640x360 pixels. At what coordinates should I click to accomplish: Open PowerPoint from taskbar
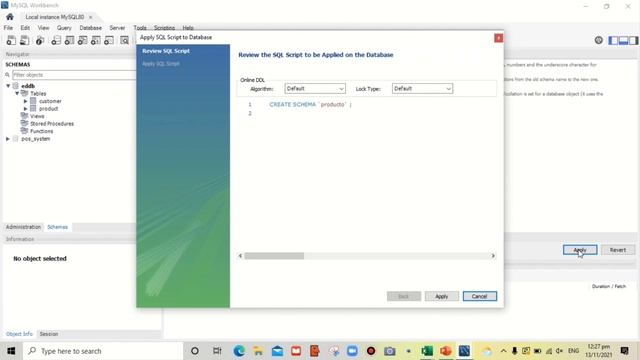pyautogui.click(x=446, y=351)
